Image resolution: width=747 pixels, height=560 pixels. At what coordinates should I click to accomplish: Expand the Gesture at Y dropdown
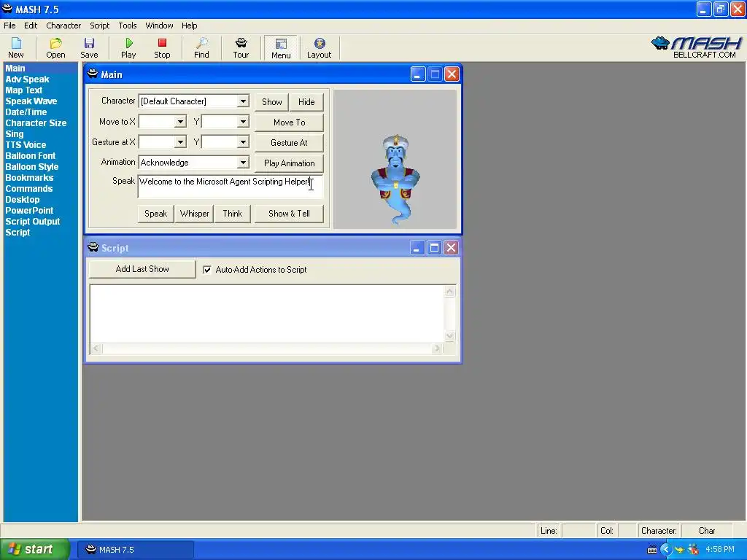pyautogui.click(x=243, y=142)
